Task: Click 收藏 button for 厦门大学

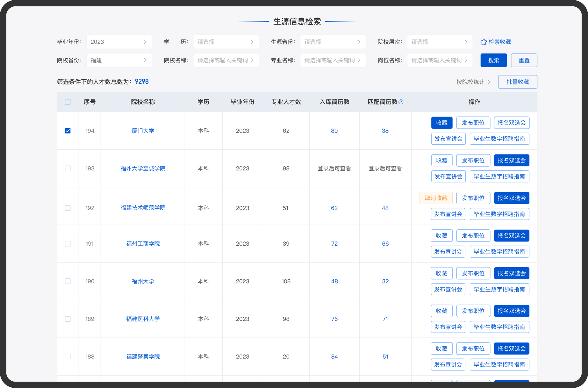Action: point(442,123)
